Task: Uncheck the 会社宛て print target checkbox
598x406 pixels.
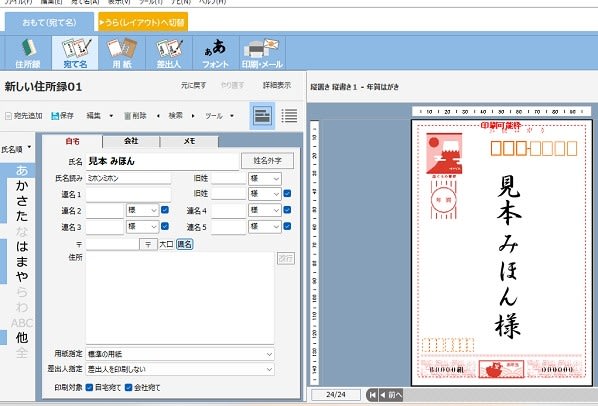Action: 129,387
